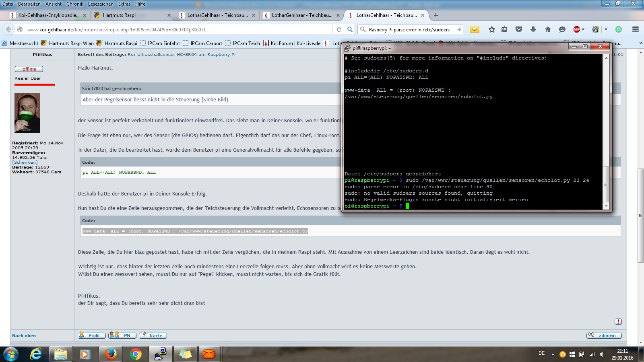Click the Firefox reload page icon
Image resolution: width=644 pixels, height=362 pixels.
[339, 29]
